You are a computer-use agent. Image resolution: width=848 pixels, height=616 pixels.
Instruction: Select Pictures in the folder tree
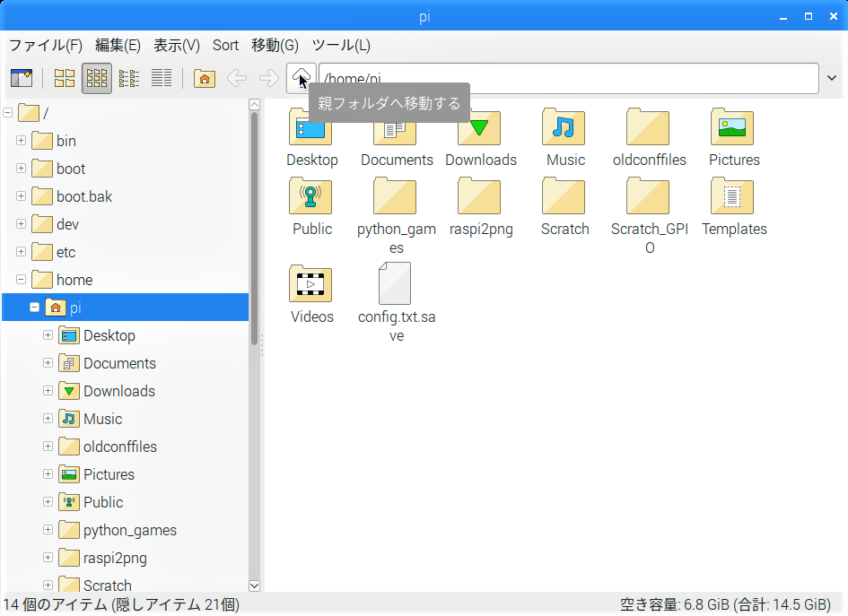pos(109,474)
